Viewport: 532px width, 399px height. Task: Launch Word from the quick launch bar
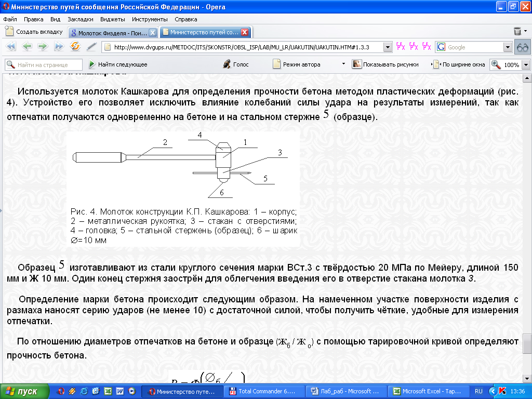pyautogui.click(x=120, y=391)
